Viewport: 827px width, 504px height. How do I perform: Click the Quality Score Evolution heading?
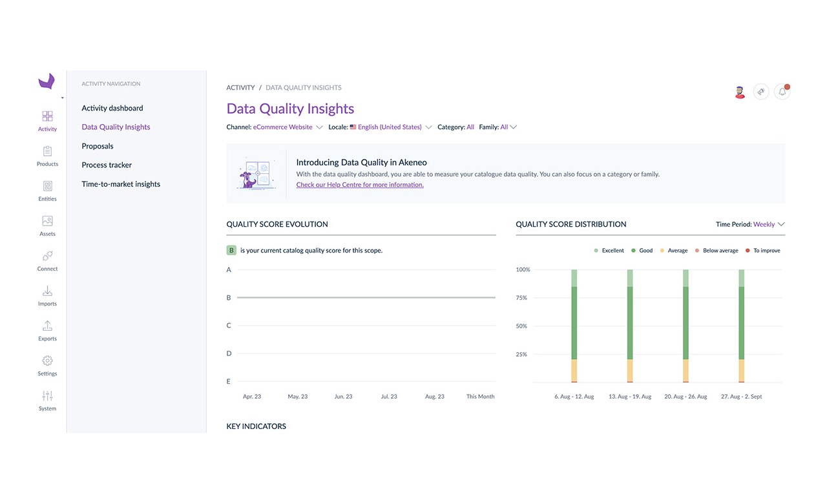point(277,224)
